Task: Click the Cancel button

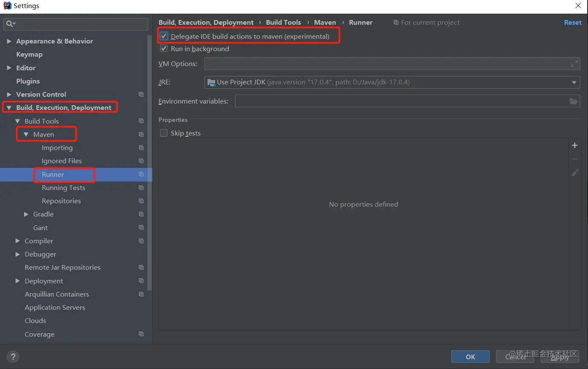Action: click(516, 357)
